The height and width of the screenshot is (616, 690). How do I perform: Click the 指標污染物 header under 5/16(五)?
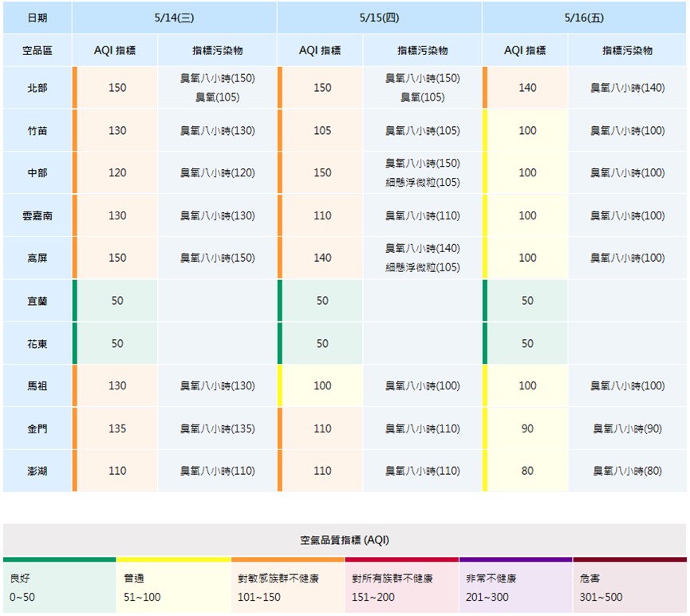(x=628, y=50)
